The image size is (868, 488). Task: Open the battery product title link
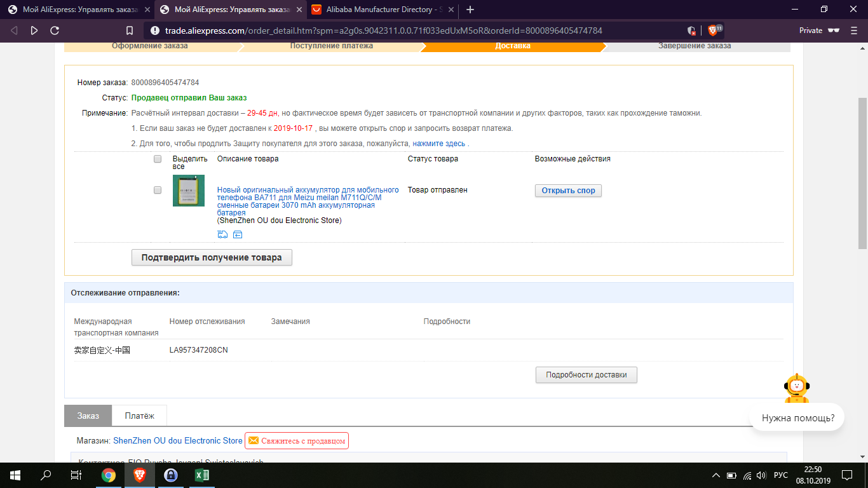click(309, 201)
